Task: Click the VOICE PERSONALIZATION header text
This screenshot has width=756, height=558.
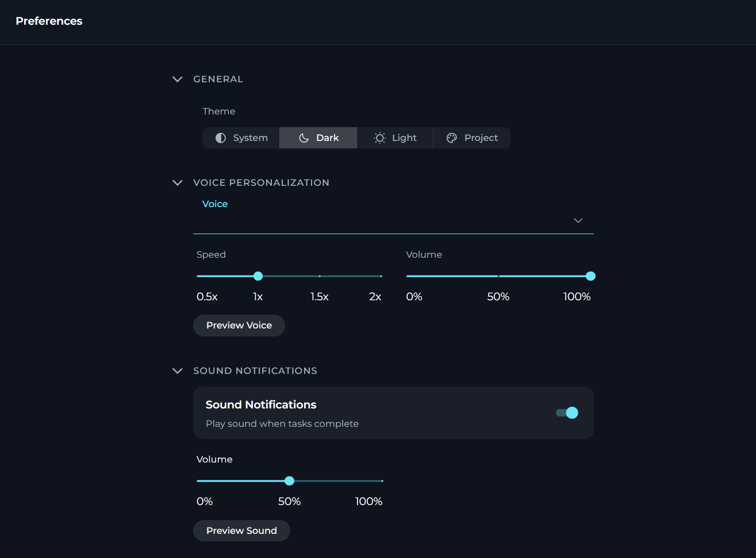Action: pyautogui.click(x=262, y=183)
